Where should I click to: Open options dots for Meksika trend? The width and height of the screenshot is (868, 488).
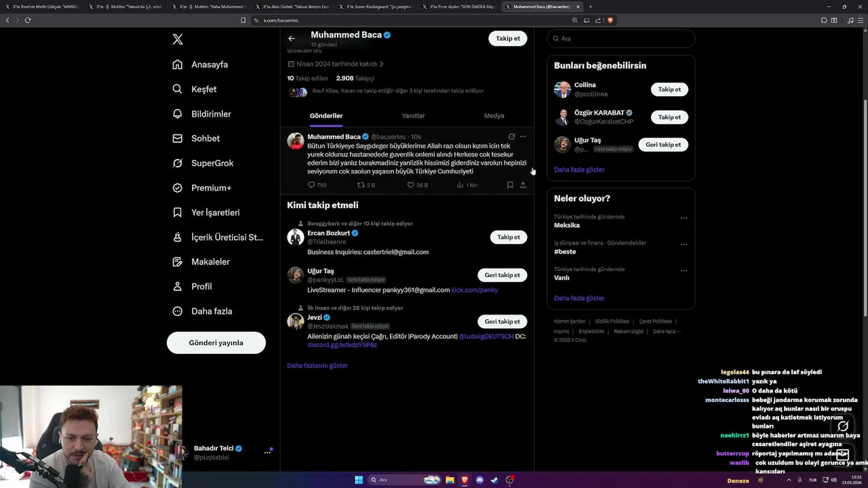coord(684,218)
